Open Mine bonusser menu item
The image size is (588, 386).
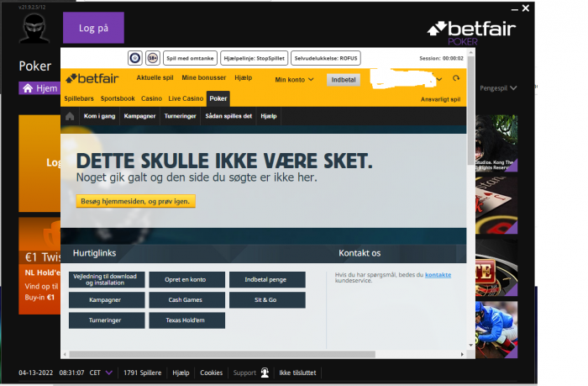pos(204,77)
